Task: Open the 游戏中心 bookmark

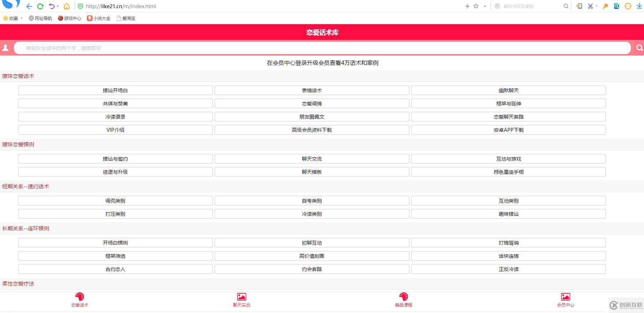Action: click(69, 18)
